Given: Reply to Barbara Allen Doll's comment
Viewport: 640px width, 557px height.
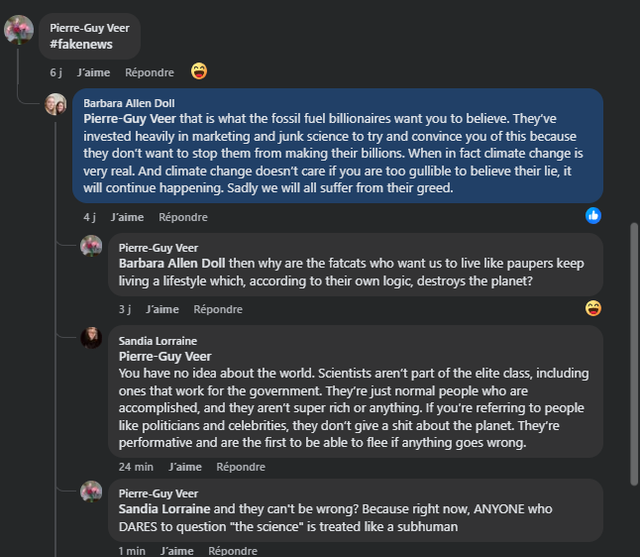Looking at the screenshot, I should (183, 217).
